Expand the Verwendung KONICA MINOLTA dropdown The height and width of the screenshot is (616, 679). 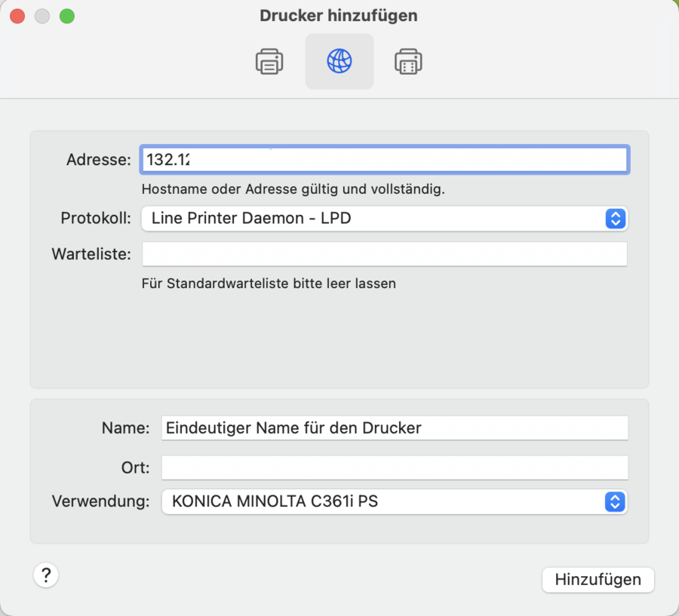(x=395, y=501)
